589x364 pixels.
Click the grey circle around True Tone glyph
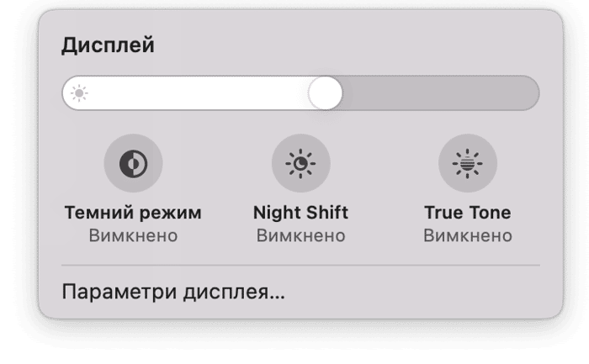[468, 164]
